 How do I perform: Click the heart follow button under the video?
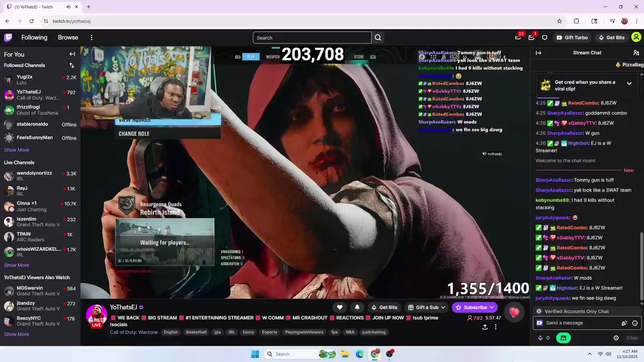[x=340, y=307]
